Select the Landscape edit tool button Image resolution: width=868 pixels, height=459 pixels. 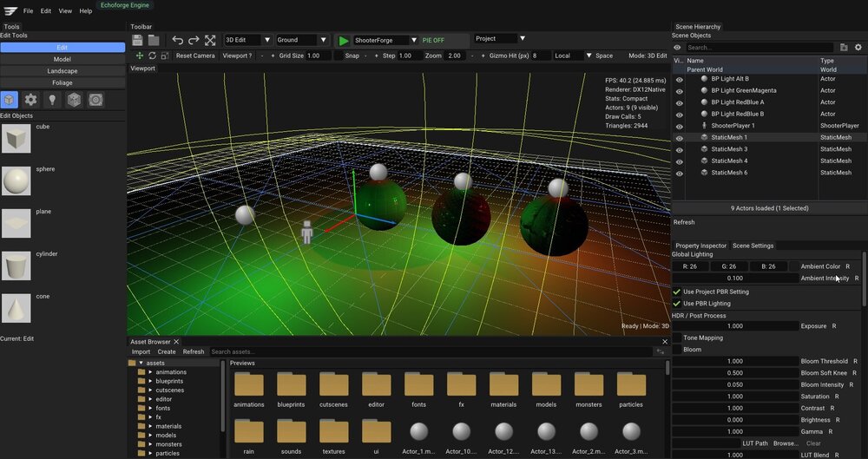click(62, 71)
